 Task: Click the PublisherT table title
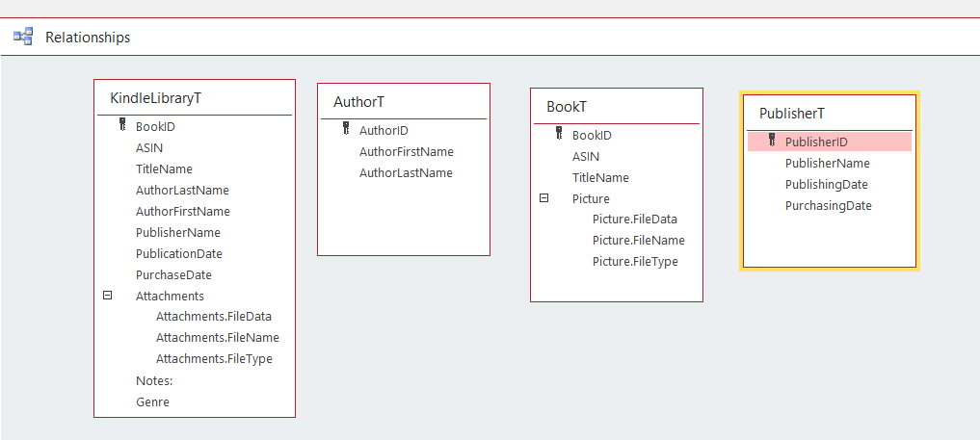pos(791,114)
